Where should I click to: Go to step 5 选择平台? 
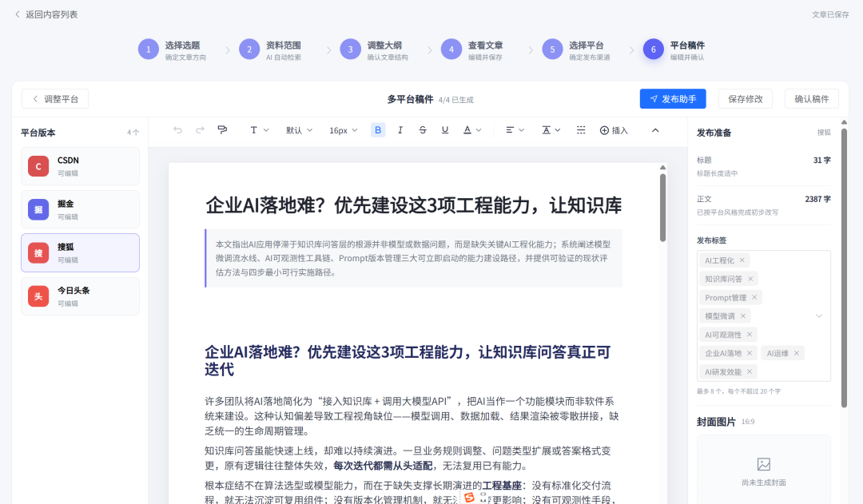click(576, 50)
